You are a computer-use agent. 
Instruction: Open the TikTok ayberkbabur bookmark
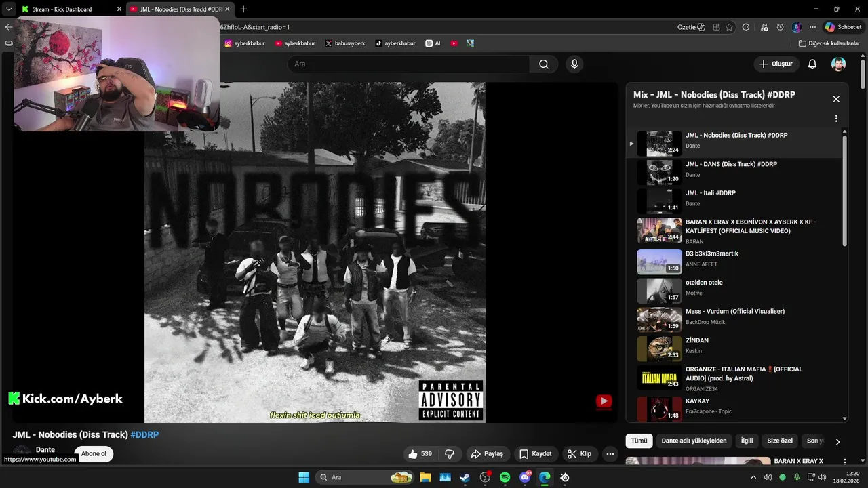[x=395, y=43]
